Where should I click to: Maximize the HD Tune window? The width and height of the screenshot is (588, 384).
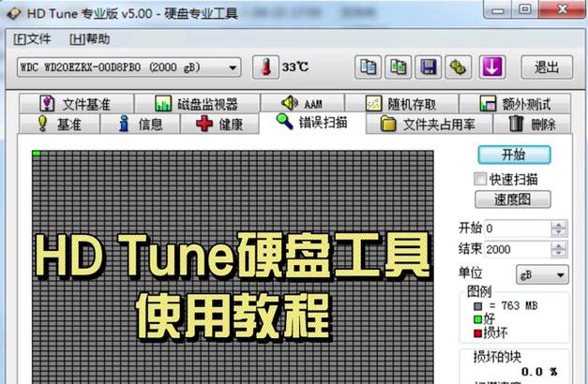[x=525, y=9]
